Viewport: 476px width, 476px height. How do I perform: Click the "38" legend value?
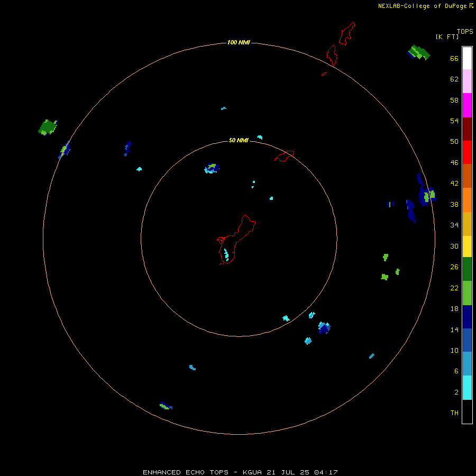pos(454,205)
